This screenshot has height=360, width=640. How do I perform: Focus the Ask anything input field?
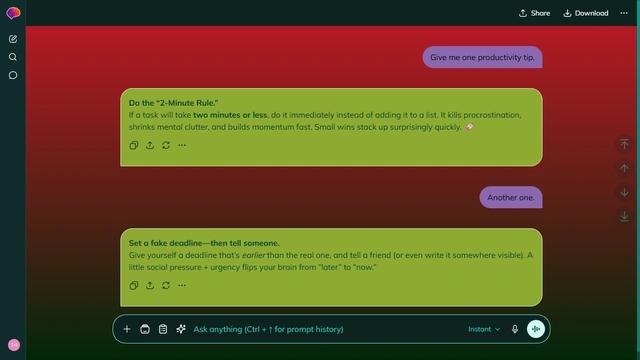(327, 329)
